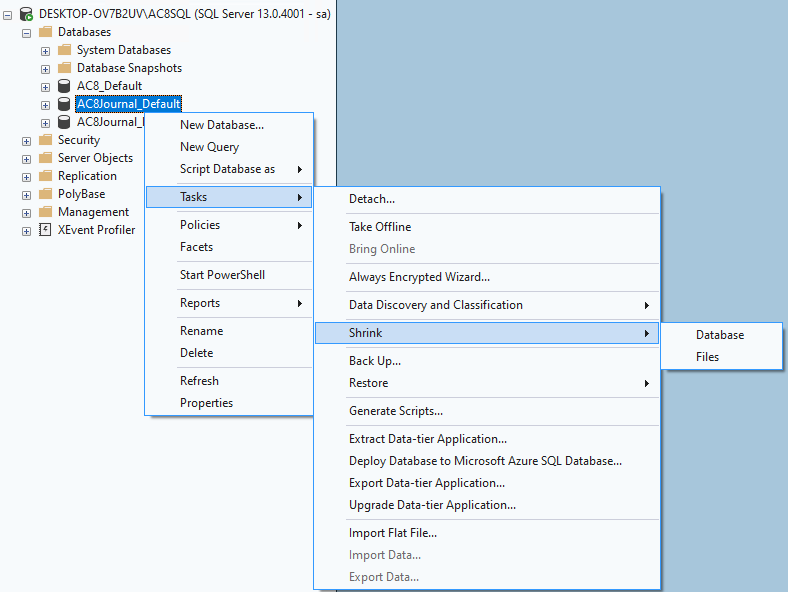Click the Server Objects folder icon
The width and height of the screenshot is (788, 592).
[x=46, y=158]
